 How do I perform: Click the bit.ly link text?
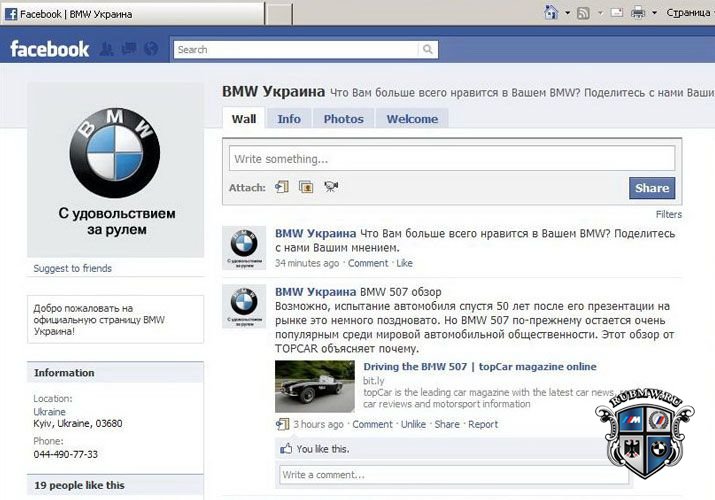point(373,380)
